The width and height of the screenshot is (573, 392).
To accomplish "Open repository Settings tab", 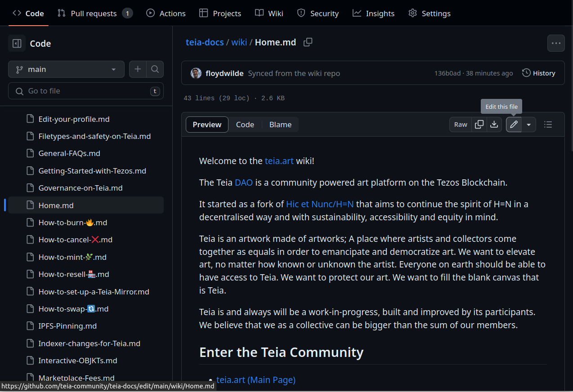I will tap(430, 13).
